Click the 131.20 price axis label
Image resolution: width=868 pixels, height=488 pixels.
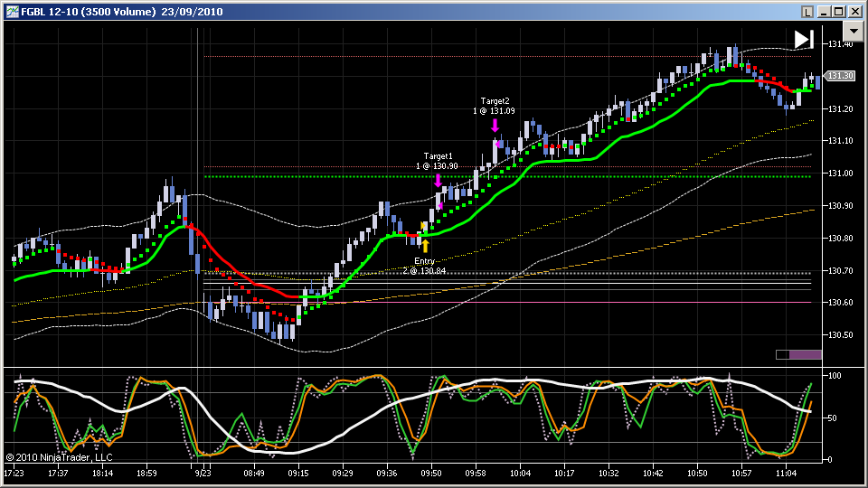tap(840, 109)
